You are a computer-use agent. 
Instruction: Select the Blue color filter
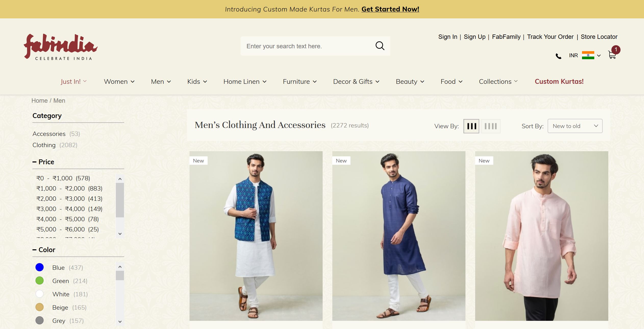pyautogui.click(x=40, y=267)
